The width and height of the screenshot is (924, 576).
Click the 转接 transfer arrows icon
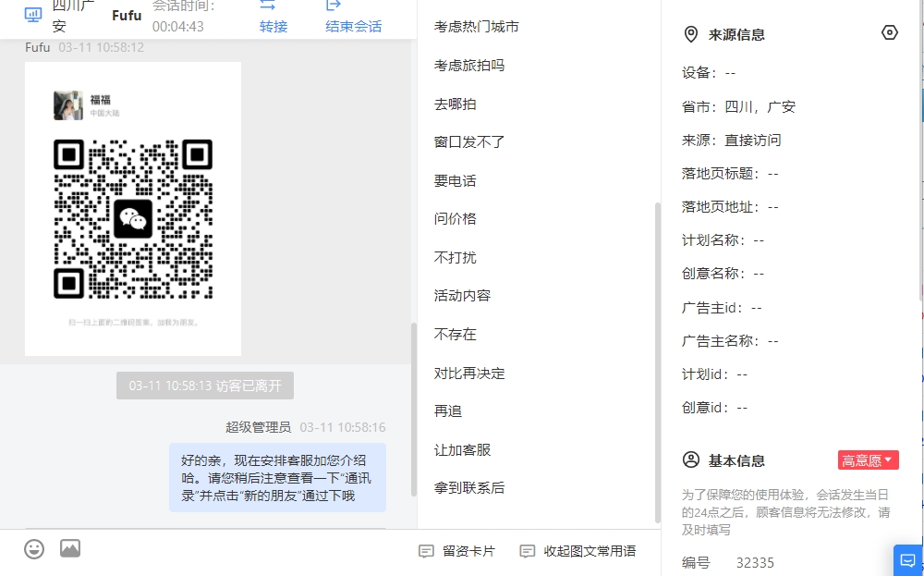click(x=268, y=6)
